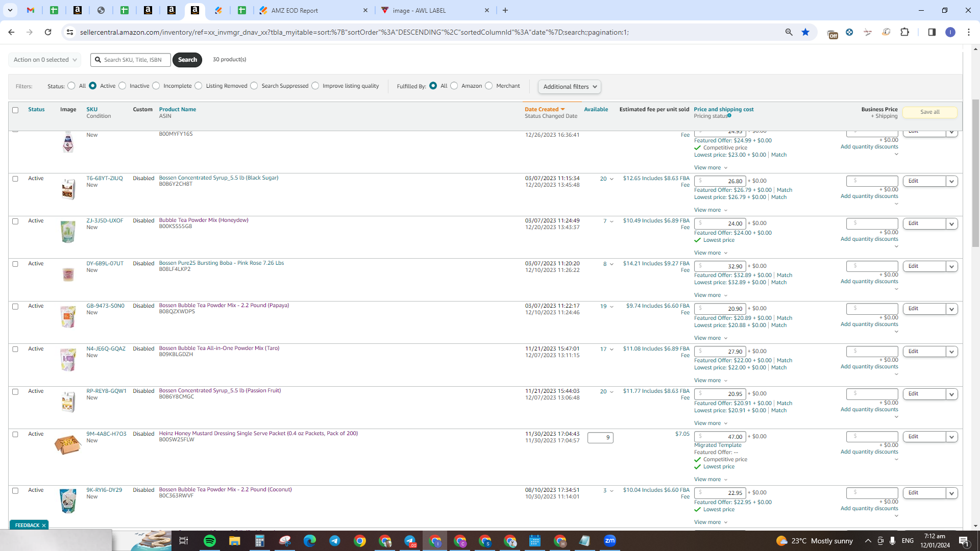The height and width of the screenshot is (551, 980).
Task: Tick checkbox for SKU T6-68YT-ZIUQ row
Action: pyautogui.click(x=15, y=179)
